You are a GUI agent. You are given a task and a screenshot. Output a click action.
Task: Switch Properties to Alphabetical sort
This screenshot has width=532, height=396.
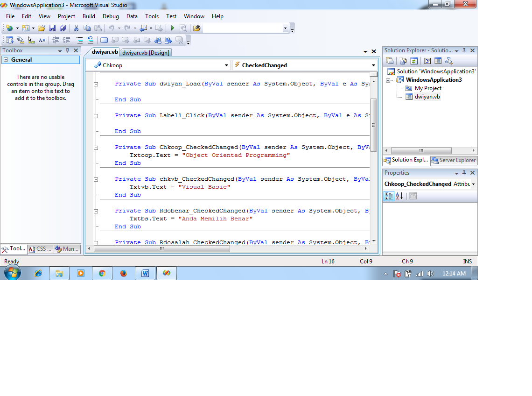tap(399, 196)
